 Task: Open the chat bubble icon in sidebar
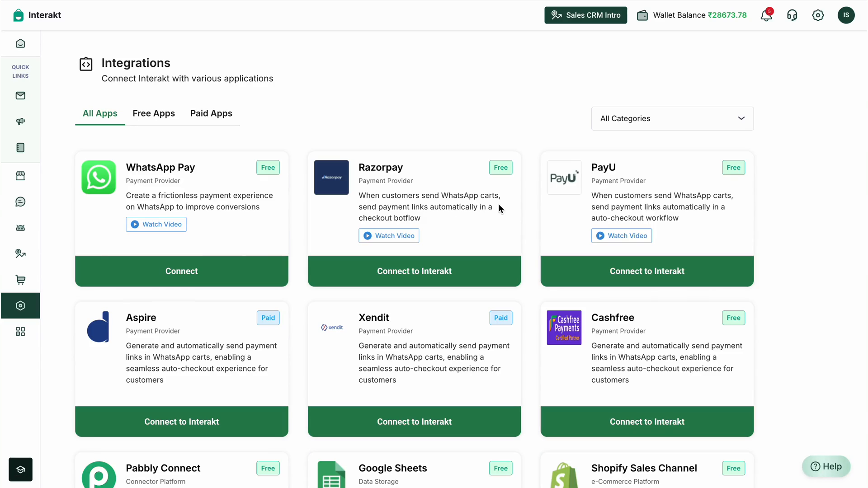tap(20, 202)
